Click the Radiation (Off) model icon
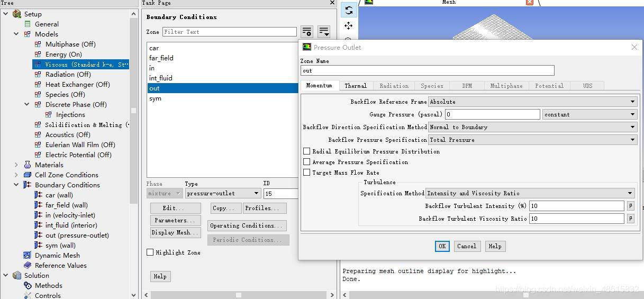This screenshot has width=644, height=299. (38, 74)
